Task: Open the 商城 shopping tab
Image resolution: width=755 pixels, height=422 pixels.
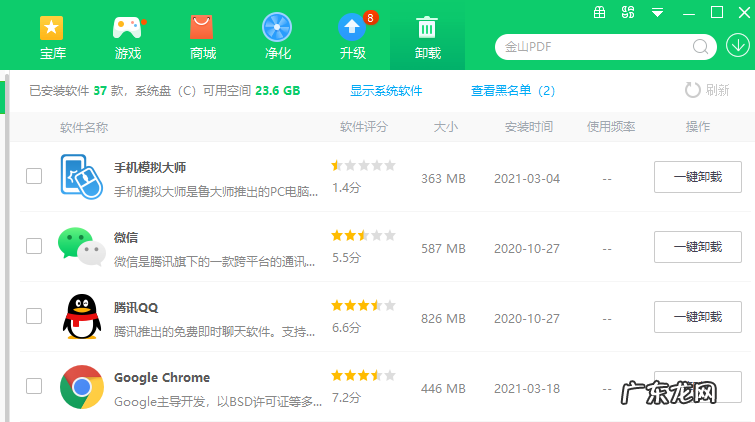Action: 202,38
